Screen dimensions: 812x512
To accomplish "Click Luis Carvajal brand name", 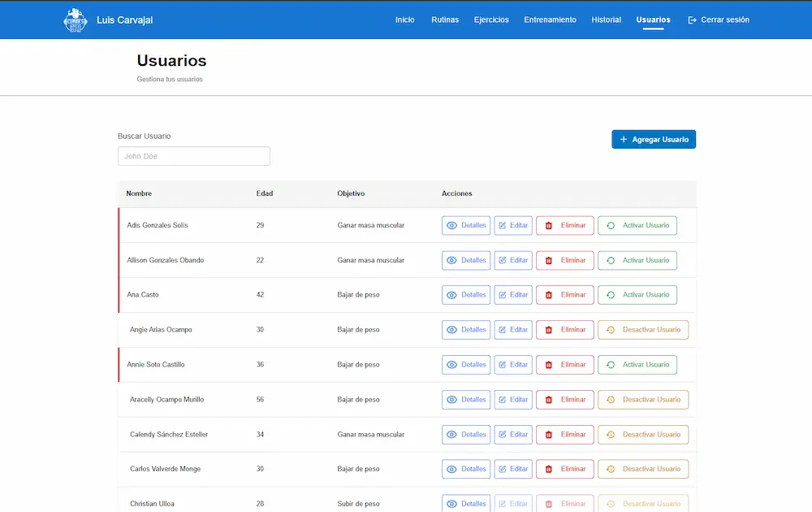I will pos(124,20).
